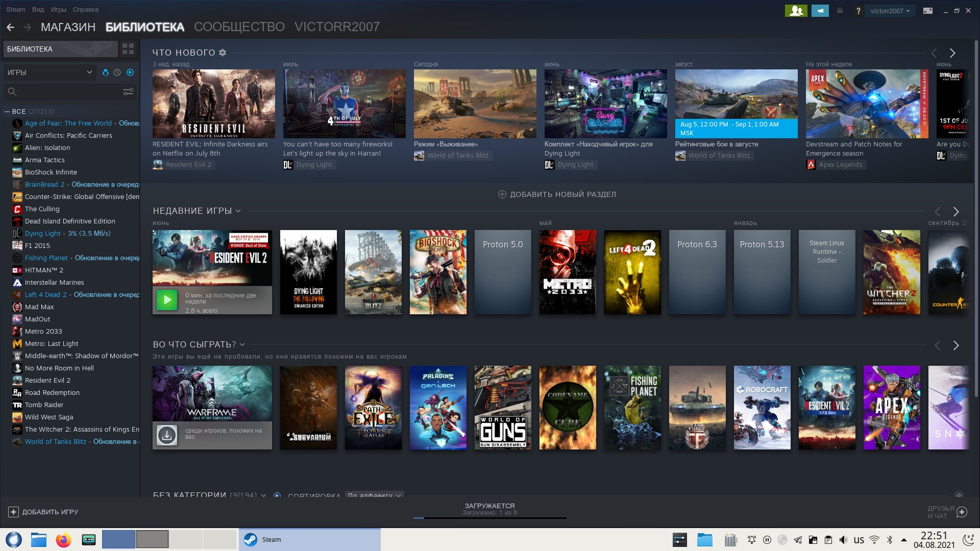Screen dimensions: 980x551
Task: Open notifications bell in tray
Action: click(751, 540)
